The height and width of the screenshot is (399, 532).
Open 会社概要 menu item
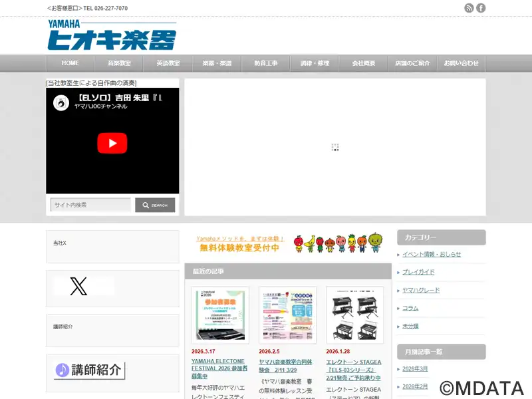pyautogui.click(x=363, y=63)
